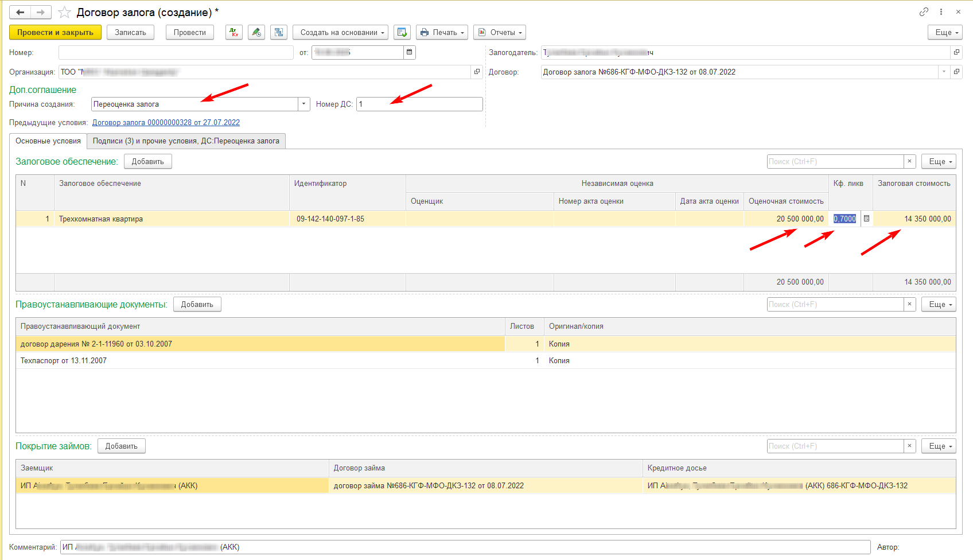Go forward with the right arrow
This screenshot has width=973, height=560.
click(41, 12)
